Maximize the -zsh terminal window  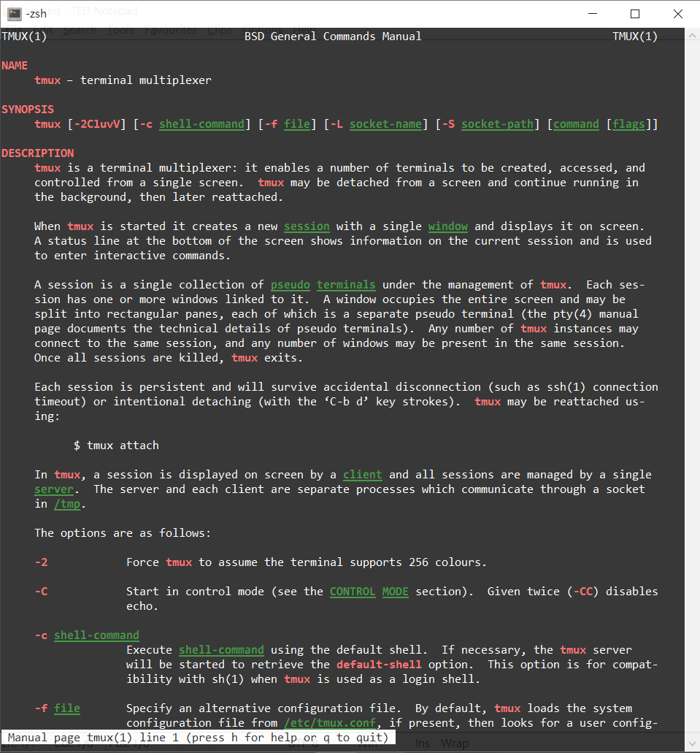coord(635,13)
